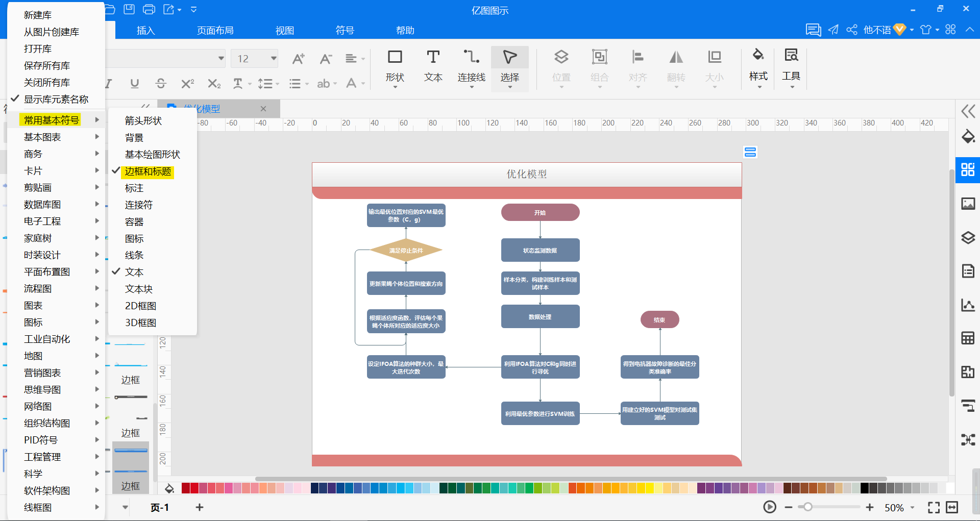The image size is (980, 521).
Task: Open font size 12 dropdown
Action: 274,59
